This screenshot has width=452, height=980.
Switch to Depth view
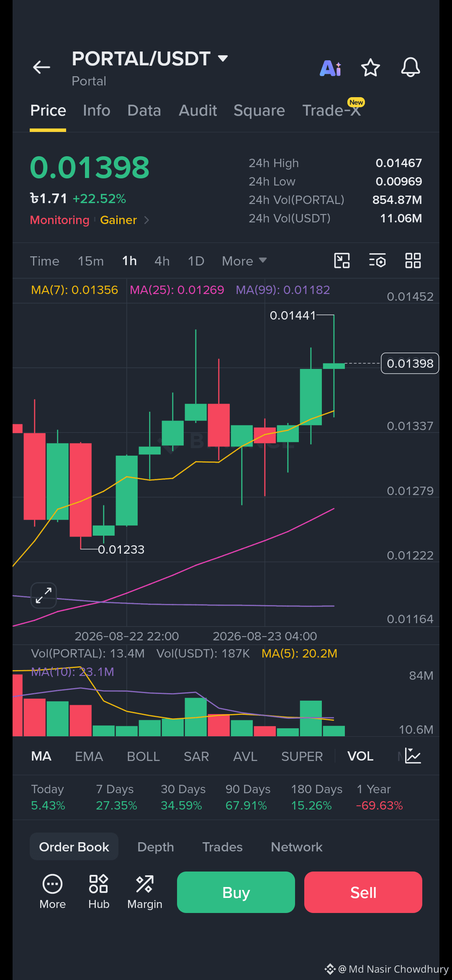[x=156, y=847]
